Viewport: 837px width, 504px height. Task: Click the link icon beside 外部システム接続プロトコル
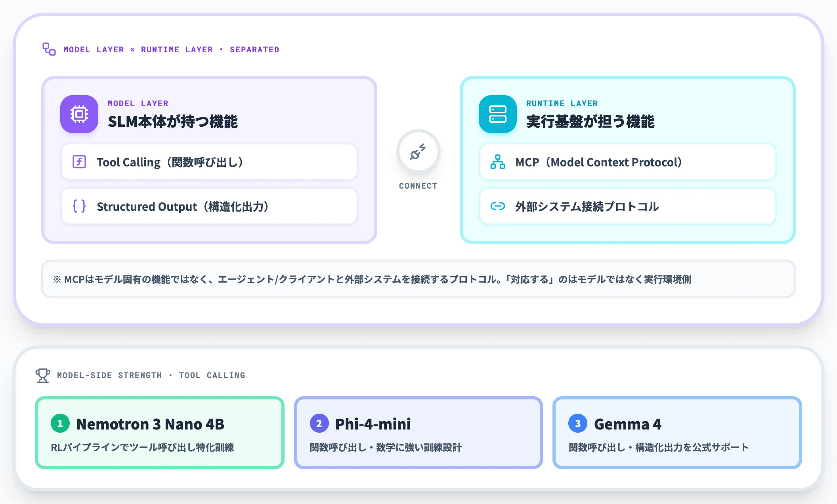(498, 206)
